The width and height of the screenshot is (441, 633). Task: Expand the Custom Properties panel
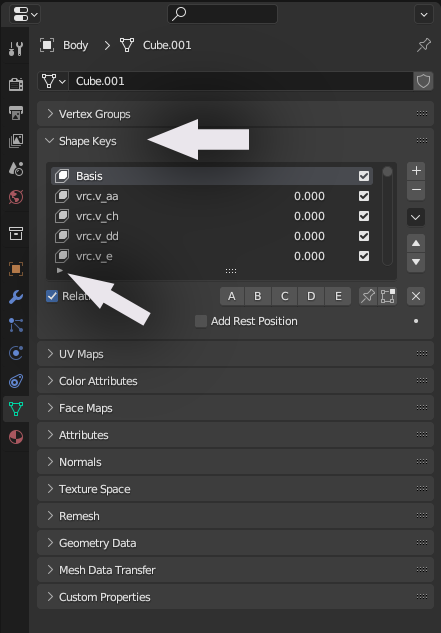pos(50,597)
